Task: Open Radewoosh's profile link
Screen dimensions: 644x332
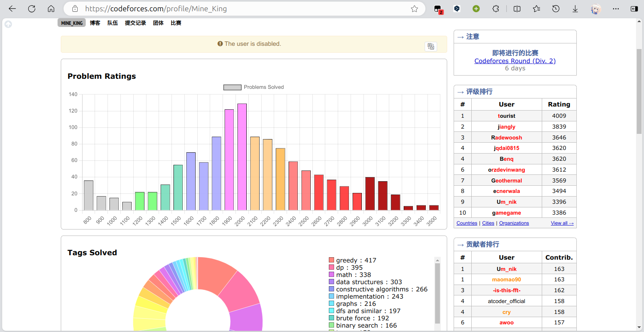Action: (506, 137)
